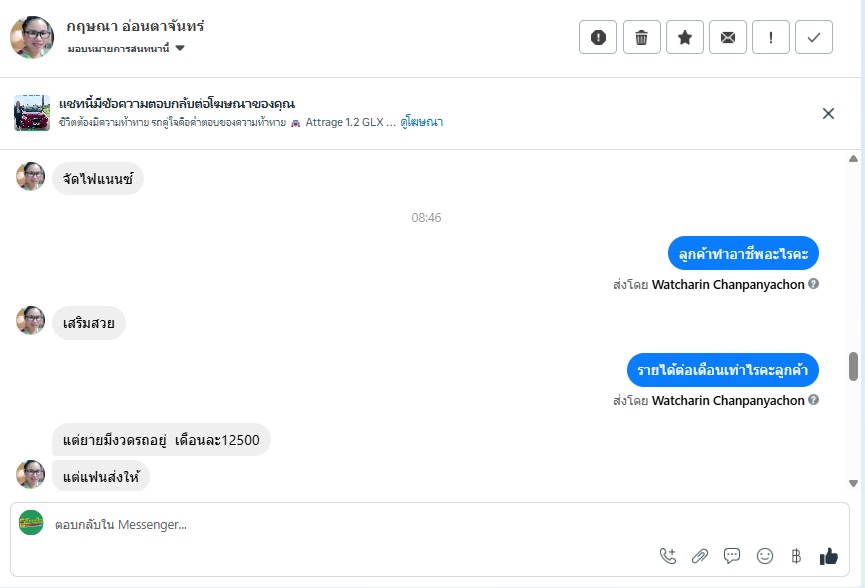Viewport: 865px width, 588px height.
Task: Dismiss the ad reply banner
Action: [828, 113]
